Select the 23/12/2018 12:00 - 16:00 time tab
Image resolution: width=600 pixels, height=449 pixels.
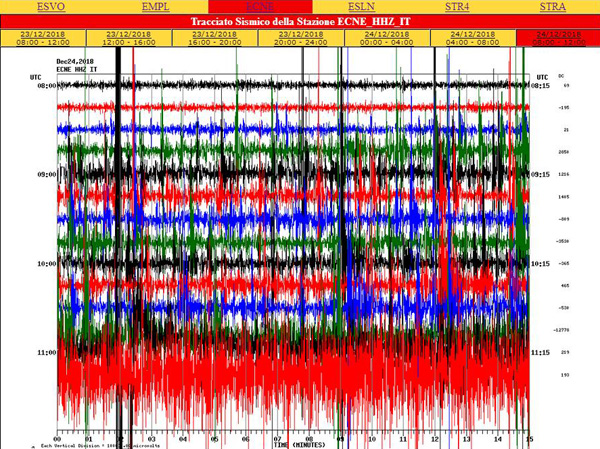click(x=128, y=38)
